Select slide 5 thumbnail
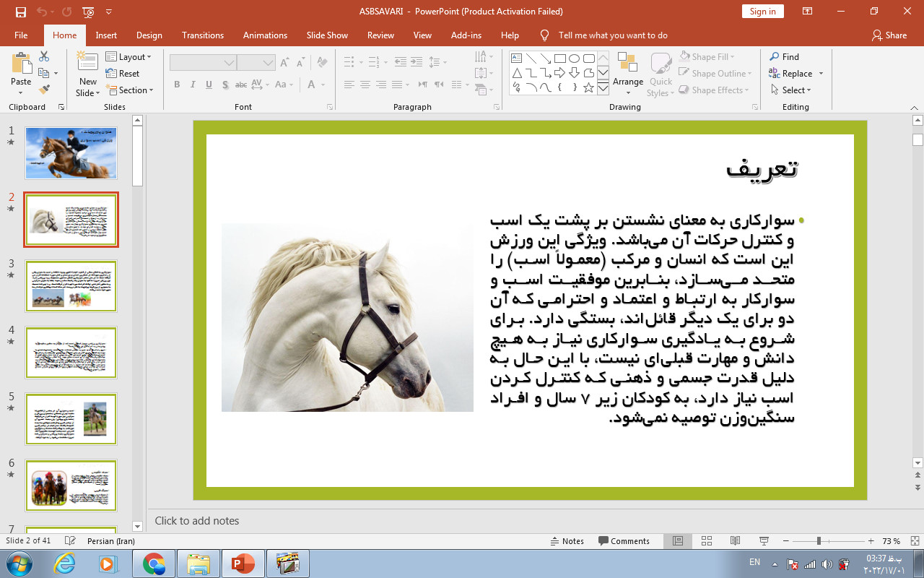Image resolution: width=924 pixels, height=578 pixels. coord(71,419)
